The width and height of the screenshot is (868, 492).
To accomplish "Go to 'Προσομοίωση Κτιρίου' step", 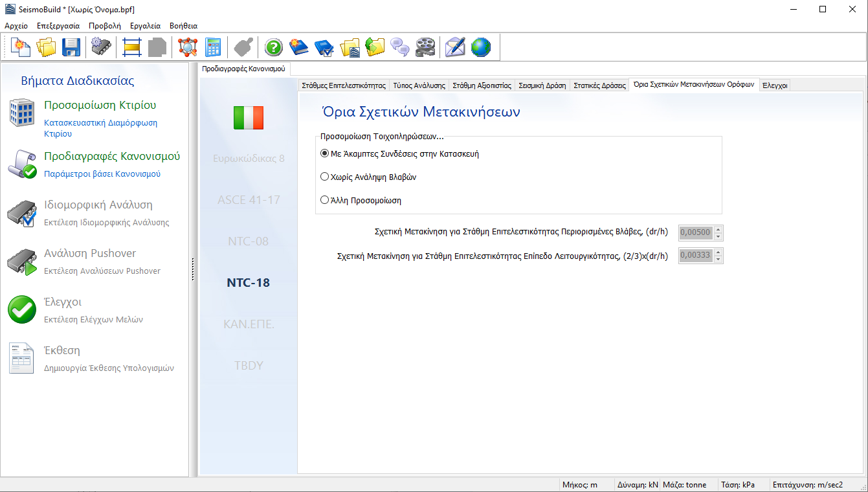I will pyautogui.click(x=100, y=106).
